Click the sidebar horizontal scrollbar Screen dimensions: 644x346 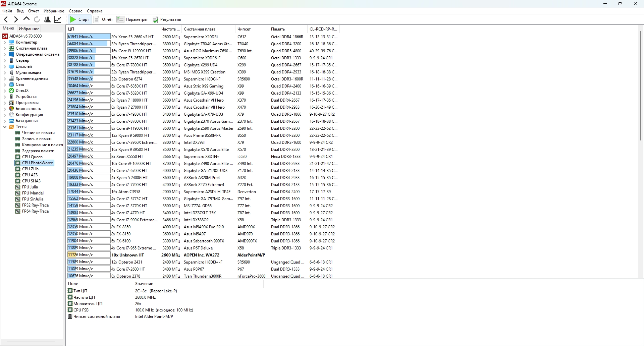[31, 342]
